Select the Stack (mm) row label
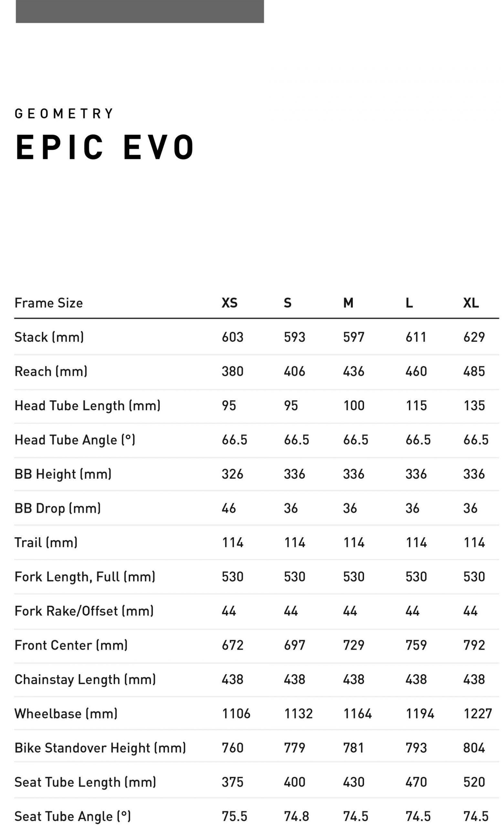The image size is (504, 827). point(49,337)
